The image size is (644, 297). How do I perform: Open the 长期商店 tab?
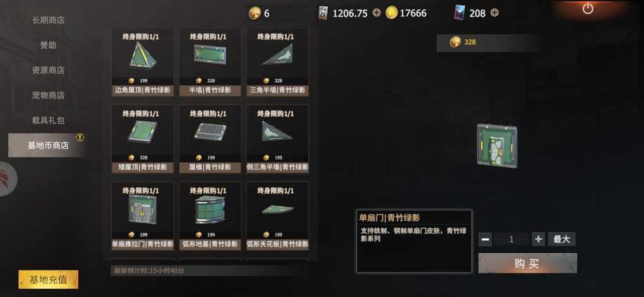click(x=48, y=20)
